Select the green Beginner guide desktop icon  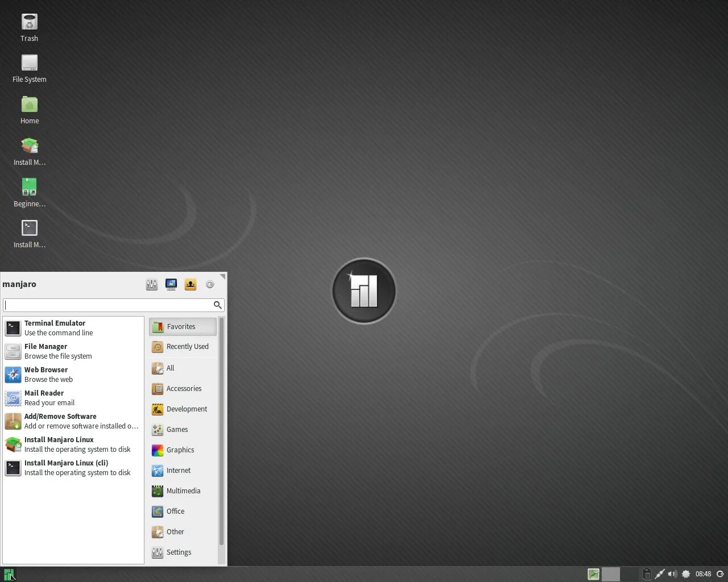pyautogui.click(x=29, y=193)
